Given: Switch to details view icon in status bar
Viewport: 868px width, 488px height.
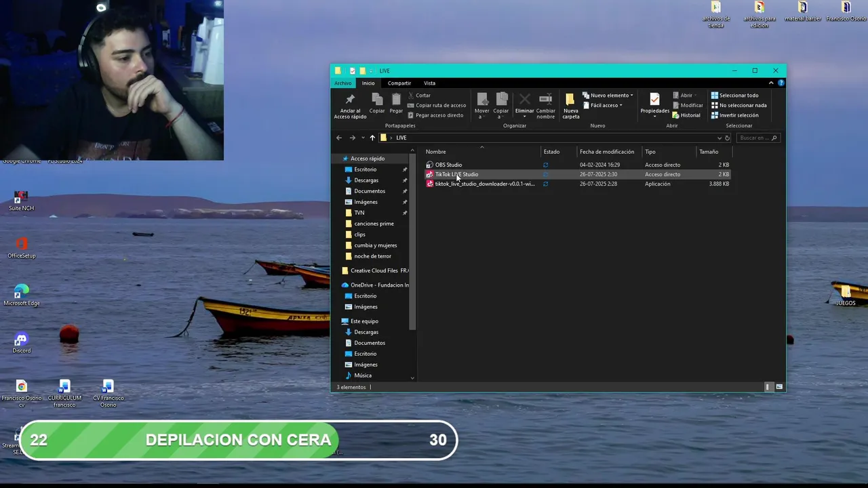Looking at the screenshot, I should click(x=768, y=387).
